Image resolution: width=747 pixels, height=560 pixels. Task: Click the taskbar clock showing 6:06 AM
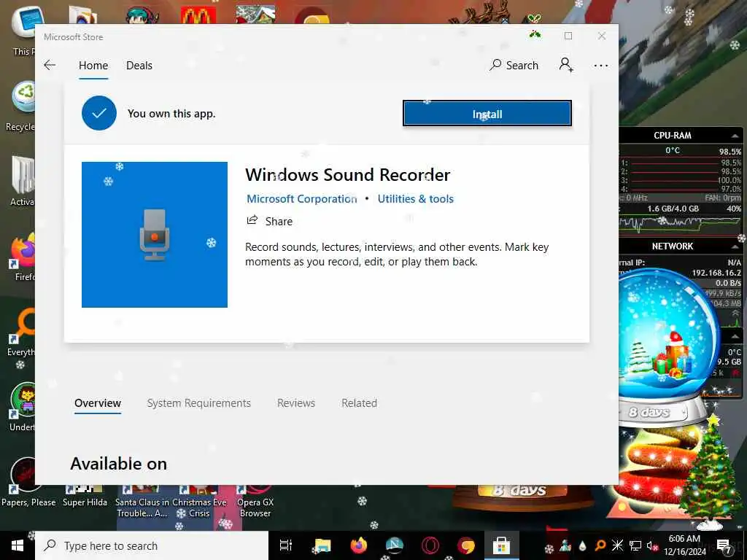[684, 545]
